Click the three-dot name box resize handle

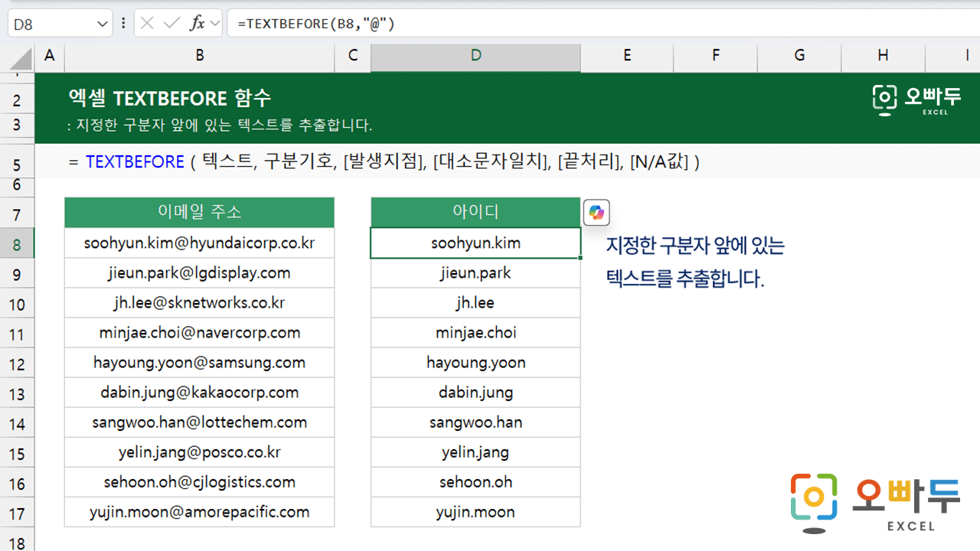tap(123, 24)
